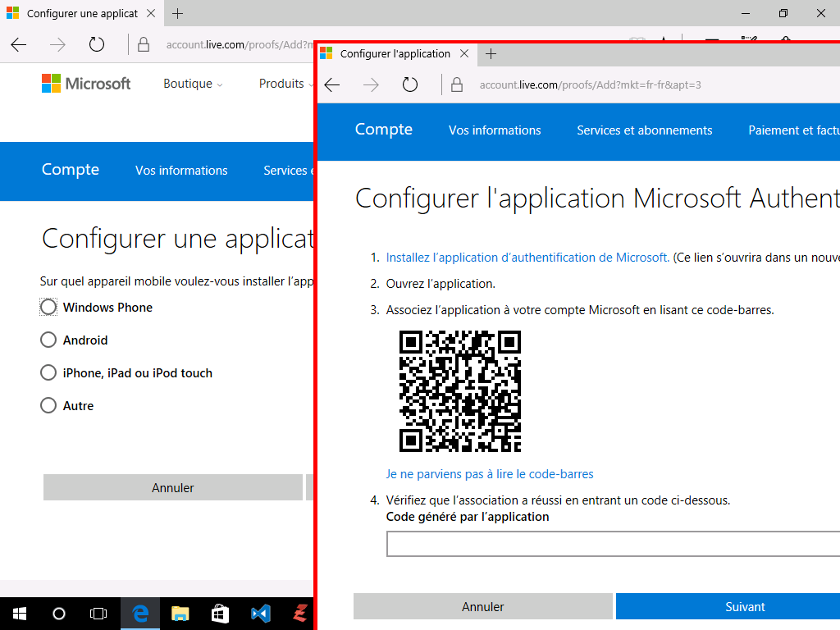840x630 pixels.
Task: Click 'Ouvrez l'application.' step text
Action: pos(441,283)
